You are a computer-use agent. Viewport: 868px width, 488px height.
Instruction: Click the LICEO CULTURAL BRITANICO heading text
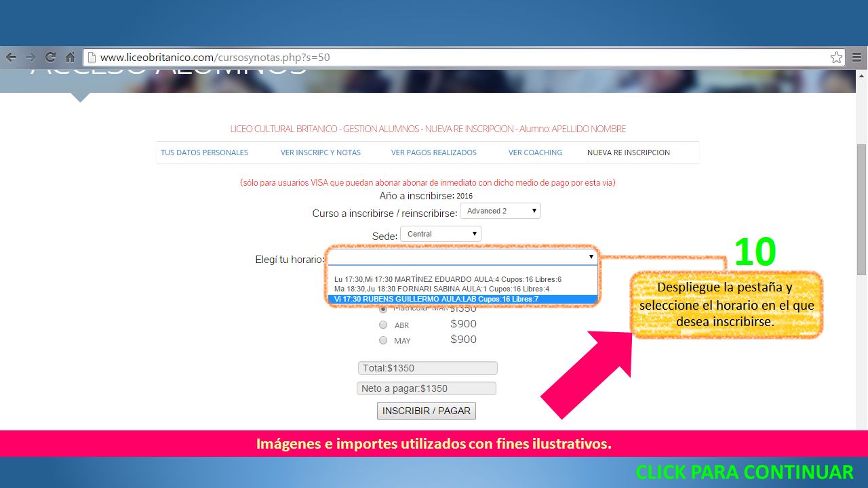[x=428, y=129]
